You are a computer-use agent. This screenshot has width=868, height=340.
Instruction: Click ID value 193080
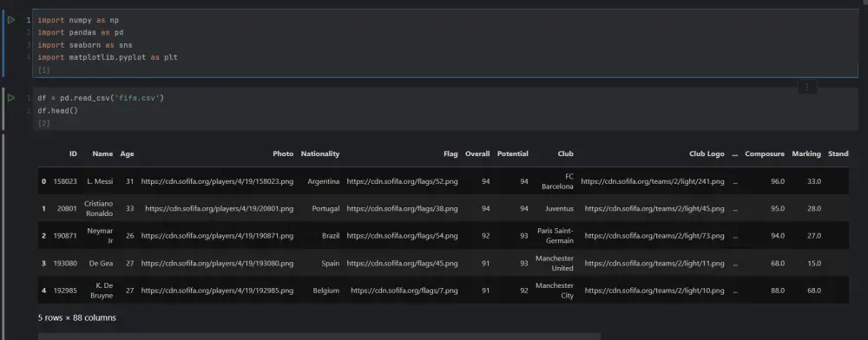(x=65, y=263)
